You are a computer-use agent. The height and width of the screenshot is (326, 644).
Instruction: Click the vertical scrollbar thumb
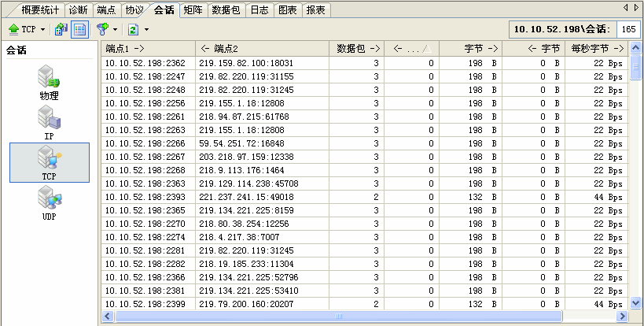coord(635,68)
